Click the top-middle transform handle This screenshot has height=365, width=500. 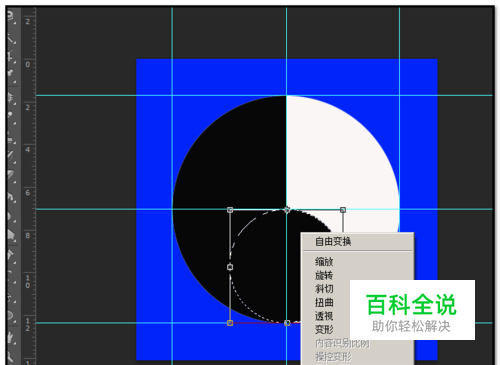pos(287,210)
